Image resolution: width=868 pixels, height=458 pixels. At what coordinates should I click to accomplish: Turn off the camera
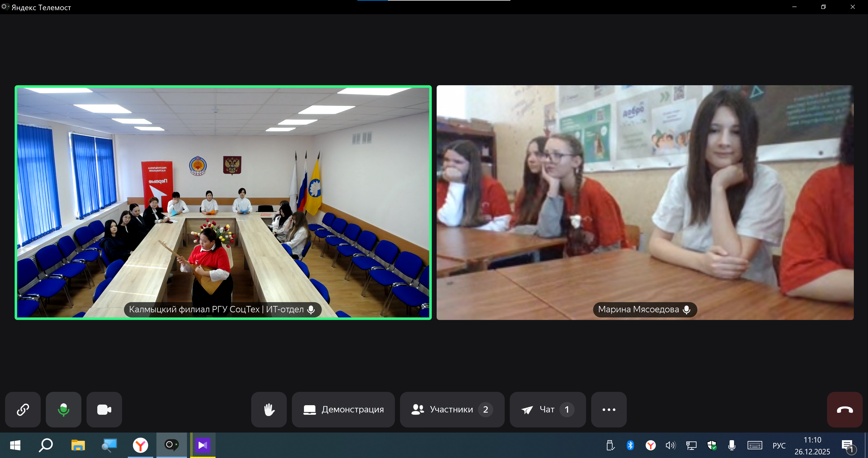104,409
